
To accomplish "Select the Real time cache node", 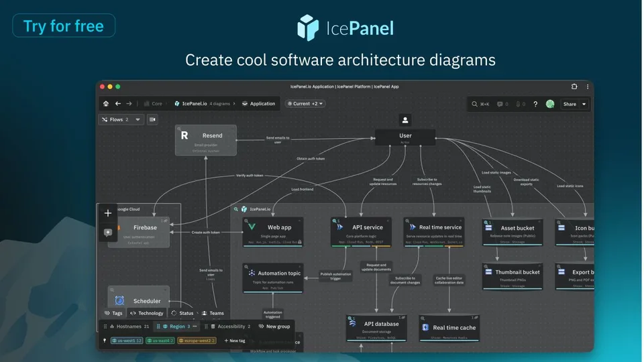I will (x=449, y=328).
